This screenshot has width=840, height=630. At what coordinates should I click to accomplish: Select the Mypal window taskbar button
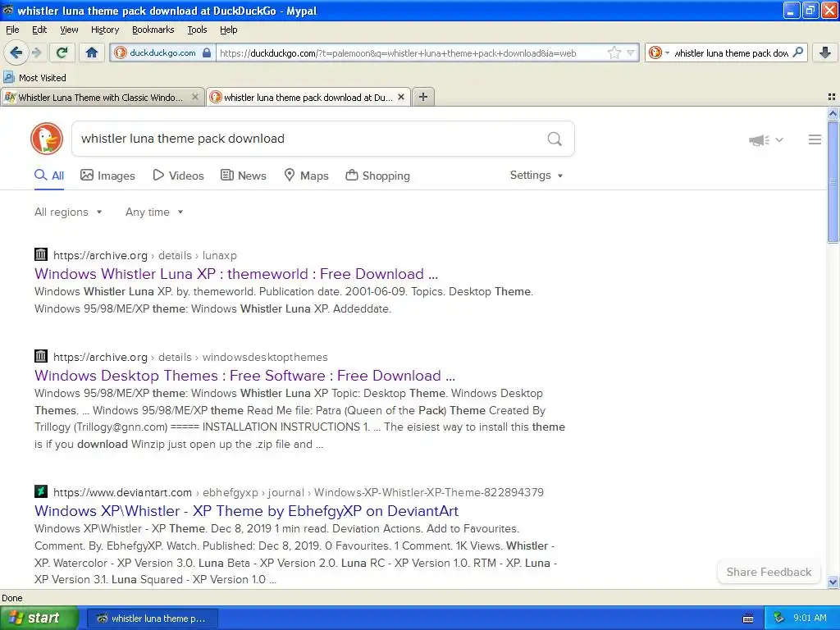152,619
